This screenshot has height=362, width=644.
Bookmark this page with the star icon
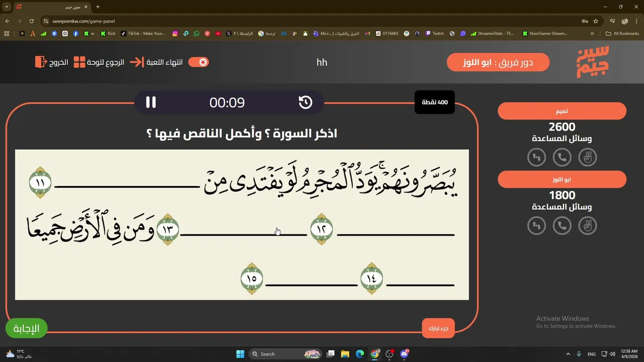[x=596, y=21]
